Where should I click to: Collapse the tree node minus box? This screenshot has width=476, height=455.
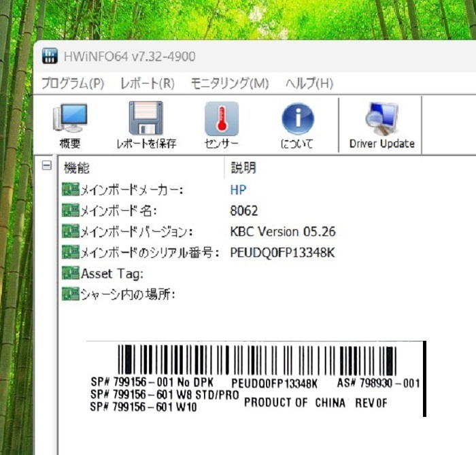(x=46, y=165)
